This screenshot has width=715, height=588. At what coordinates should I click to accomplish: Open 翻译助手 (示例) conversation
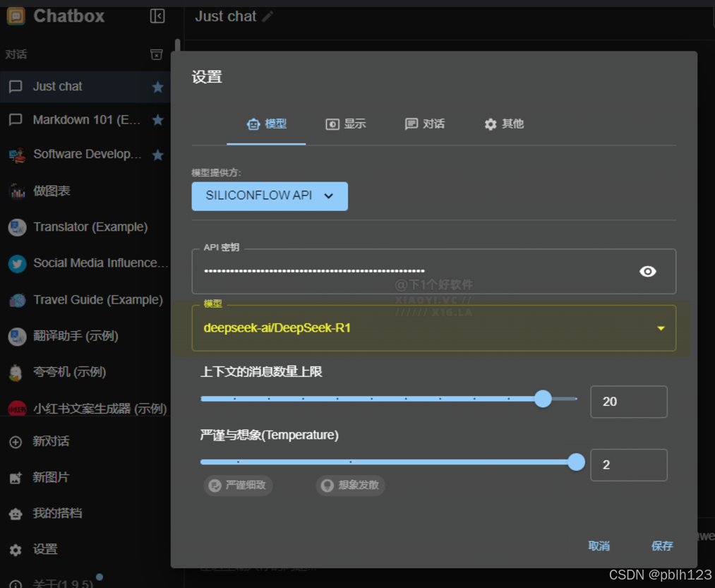(x=85, y=336)
